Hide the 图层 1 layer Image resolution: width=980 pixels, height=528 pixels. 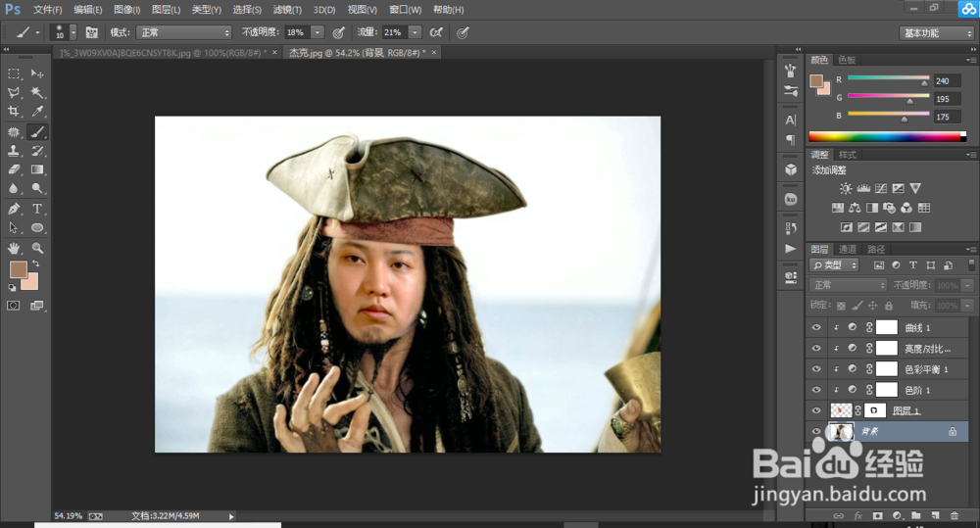pos(816,410)
